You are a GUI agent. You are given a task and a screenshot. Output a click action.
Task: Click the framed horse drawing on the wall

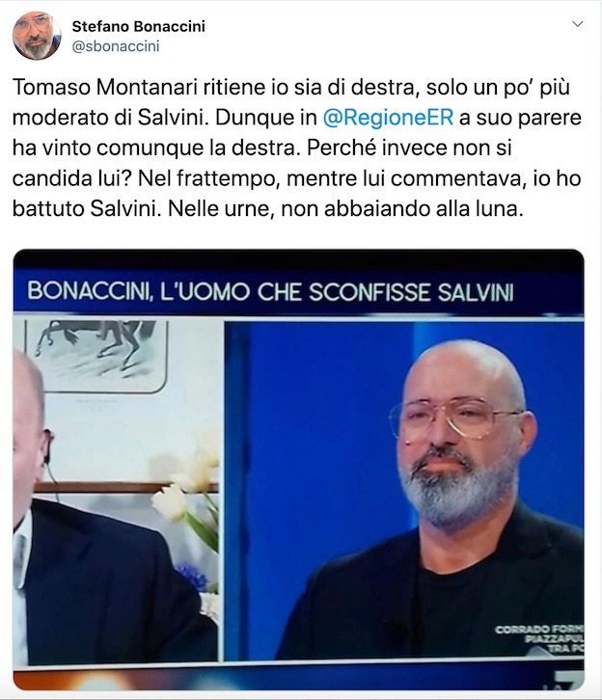point(96,356)
